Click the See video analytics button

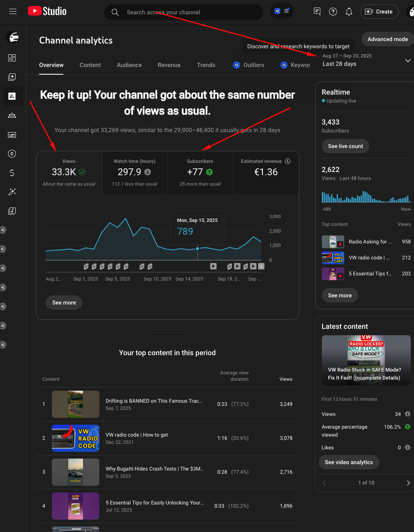click(349, 462)
